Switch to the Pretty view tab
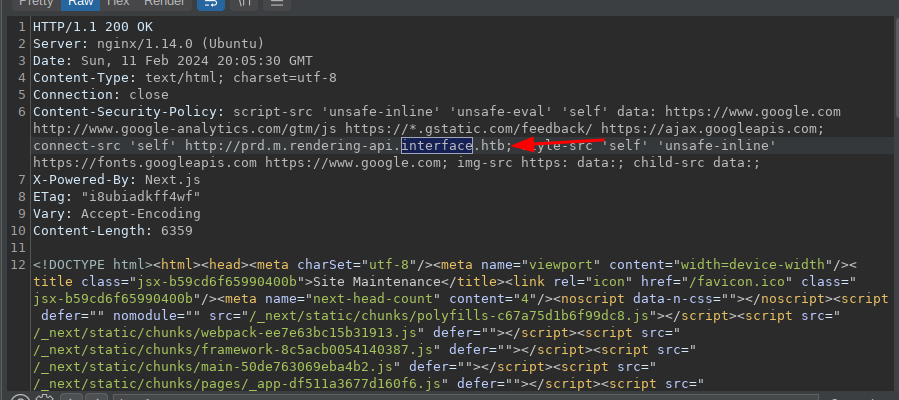899x400 pixels. pyautogui.click(x=36, y=3)
